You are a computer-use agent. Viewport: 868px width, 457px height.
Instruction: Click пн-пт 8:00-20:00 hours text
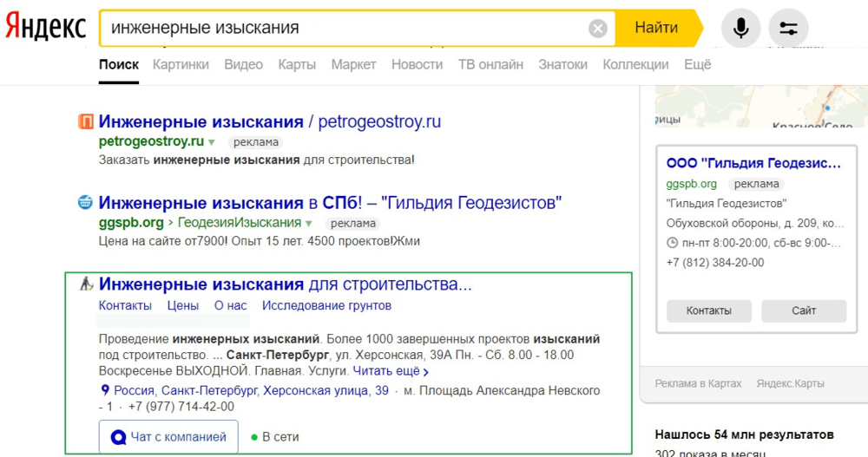(x=761, y=243)
